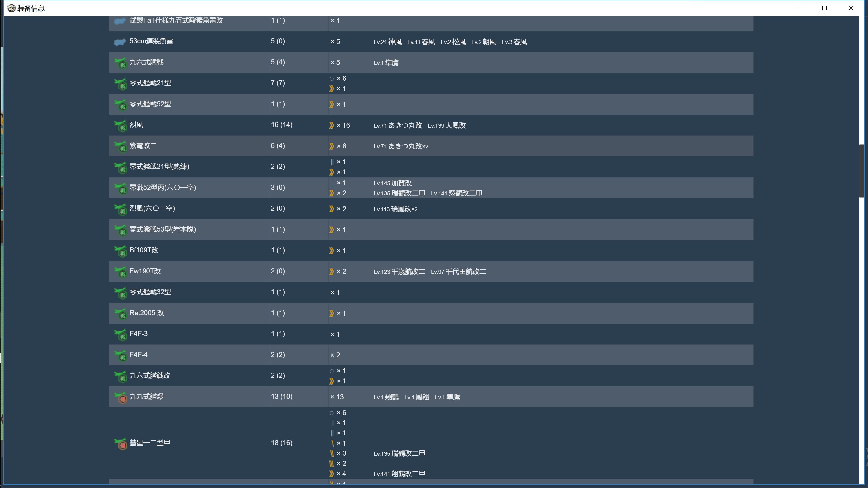Select the 紫電改二 equipment name

(143, 145)
